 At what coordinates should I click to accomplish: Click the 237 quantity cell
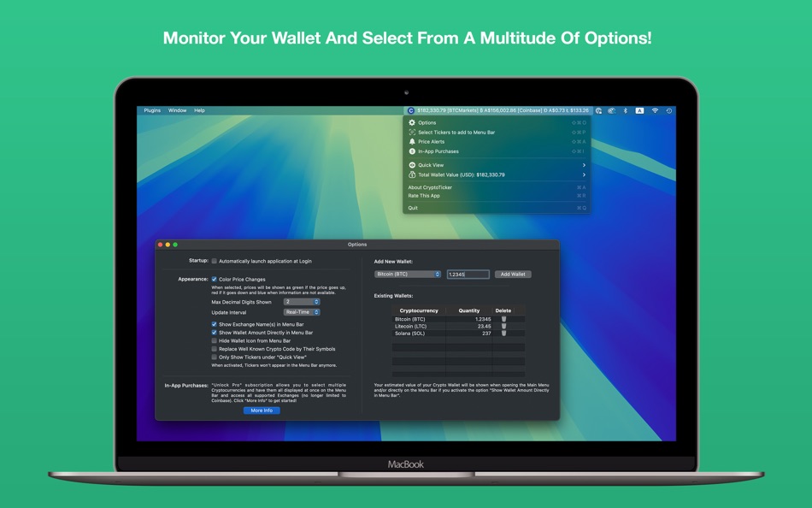click(x=486, y=334)
